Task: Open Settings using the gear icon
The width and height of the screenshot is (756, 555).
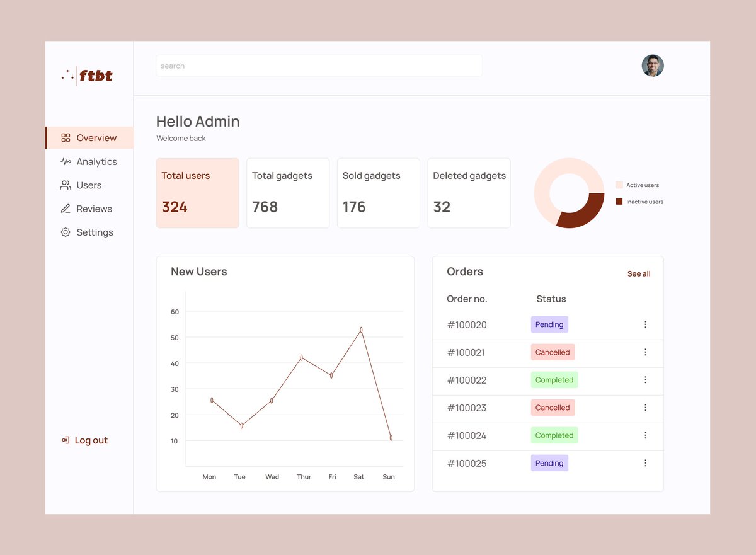Action: tap(65, 232)
